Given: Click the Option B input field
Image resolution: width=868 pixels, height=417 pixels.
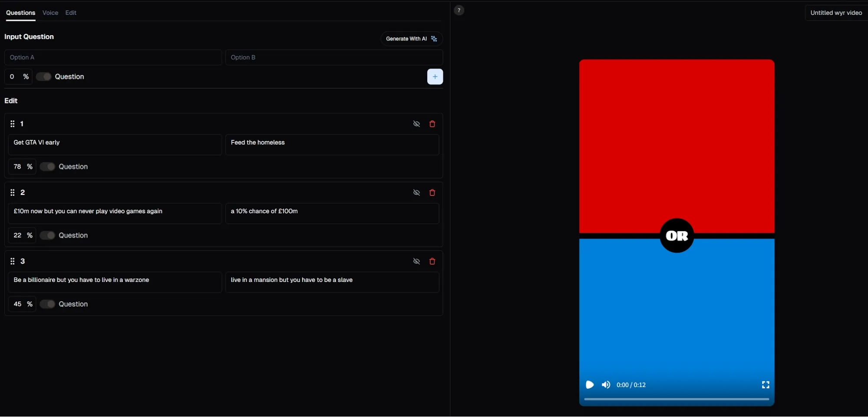Looking at the screenshot, I should (334, 57).
